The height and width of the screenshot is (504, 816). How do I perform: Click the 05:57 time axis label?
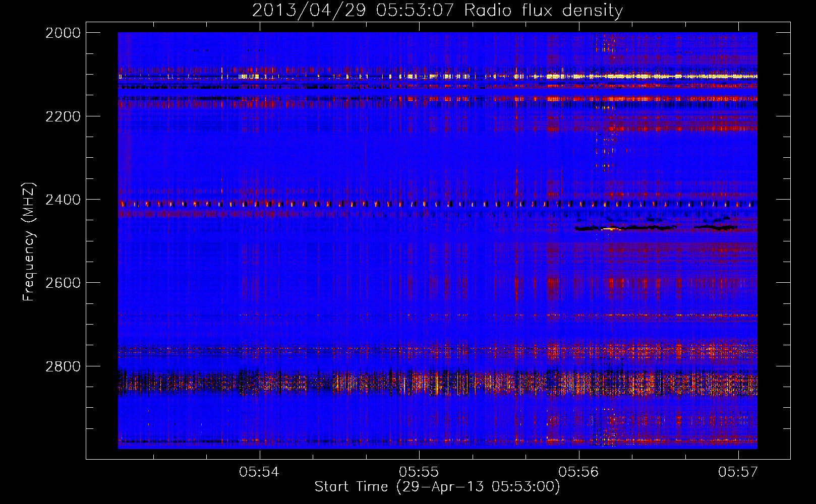click(738, 472)
